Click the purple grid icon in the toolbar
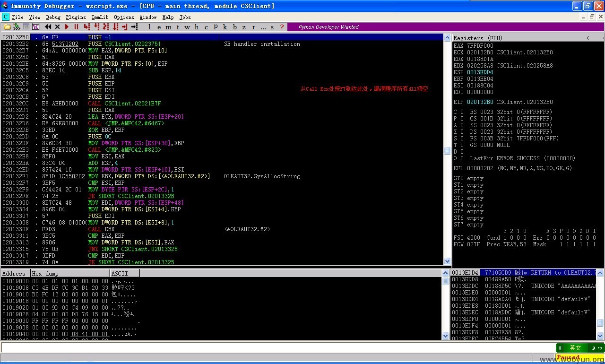 pos(35,27)
